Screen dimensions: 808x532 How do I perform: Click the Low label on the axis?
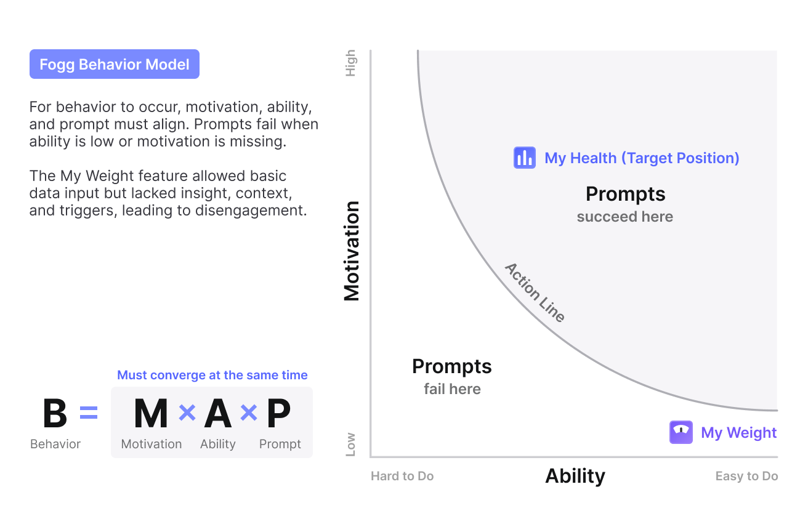click(x=350, y=444)
